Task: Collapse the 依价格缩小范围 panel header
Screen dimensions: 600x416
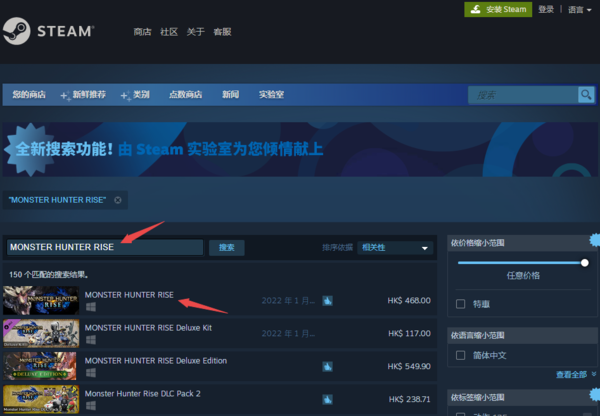Action: (x=522, y=243)
